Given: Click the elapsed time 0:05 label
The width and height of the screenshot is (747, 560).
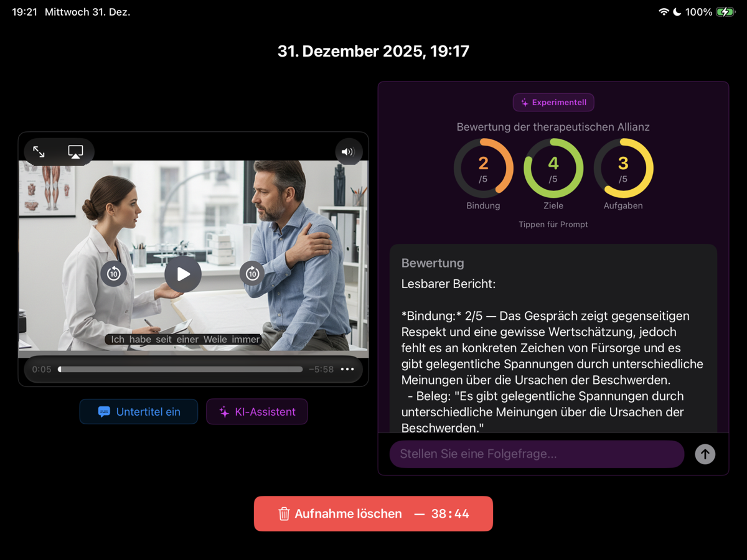Looking at the screenshot, I should coord(42,369).
